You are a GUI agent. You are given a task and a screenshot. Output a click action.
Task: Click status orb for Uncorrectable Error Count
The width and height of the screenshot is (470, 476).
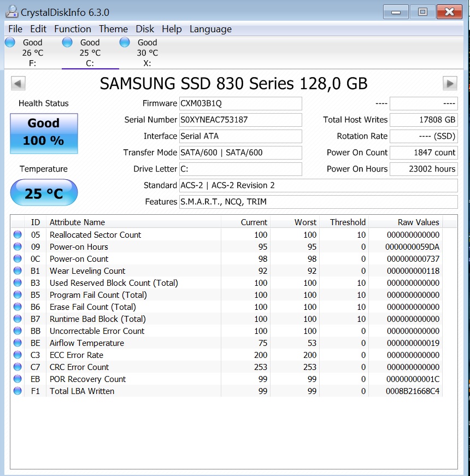[x=17, y=331]
